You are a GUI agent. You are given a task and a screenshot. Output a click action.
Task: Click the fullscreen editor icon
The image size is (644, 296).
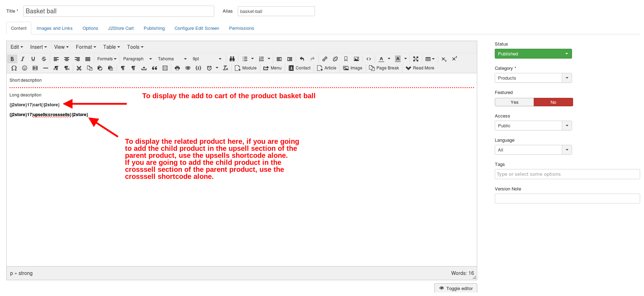pos(416,59)
